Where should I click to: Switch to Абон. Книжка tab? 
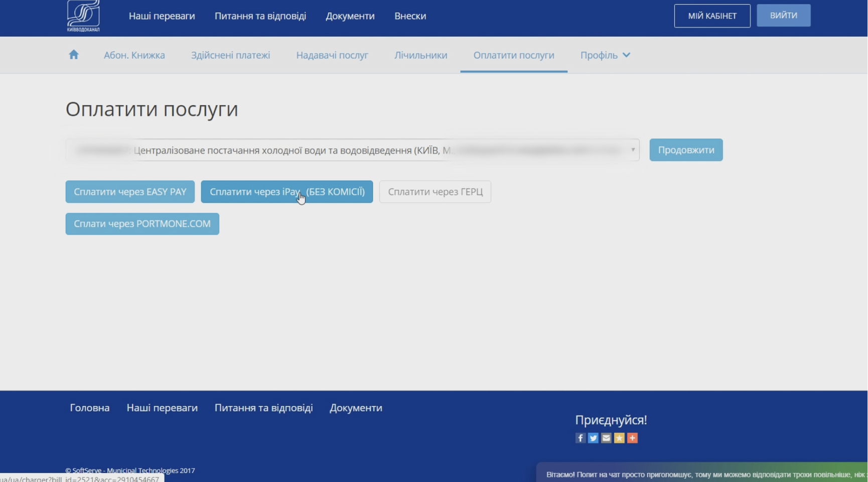pos(134,55)
